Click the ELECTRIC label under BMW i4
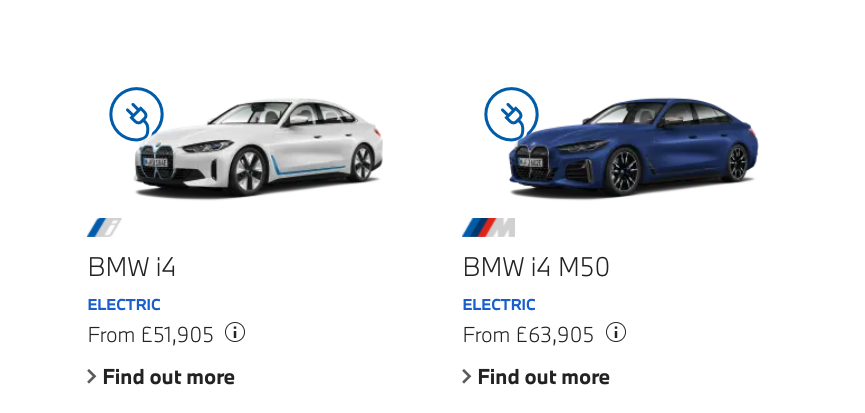865x413 pixels. 124,305
